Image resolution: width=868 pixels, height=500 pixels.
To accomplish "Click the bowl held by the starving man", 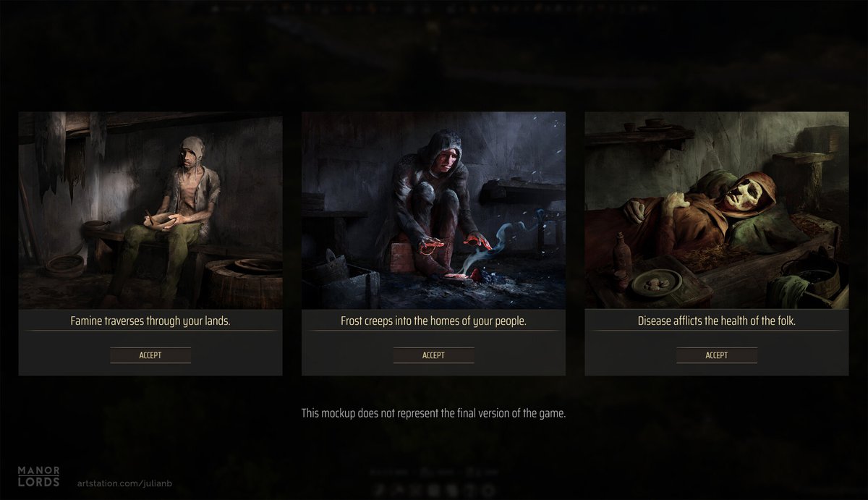I will [x=166, y=220].
